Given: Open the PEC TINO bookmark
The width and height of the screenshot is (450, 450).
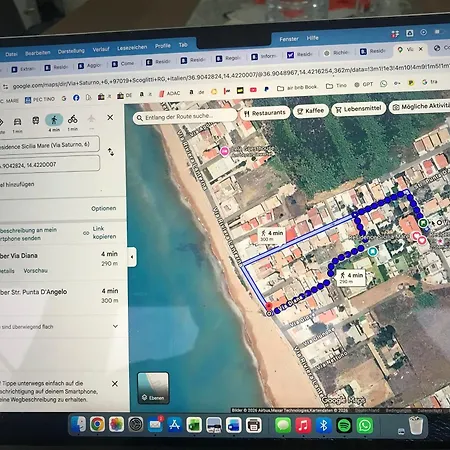Looking at the screenshot, I should pos(40,99).
